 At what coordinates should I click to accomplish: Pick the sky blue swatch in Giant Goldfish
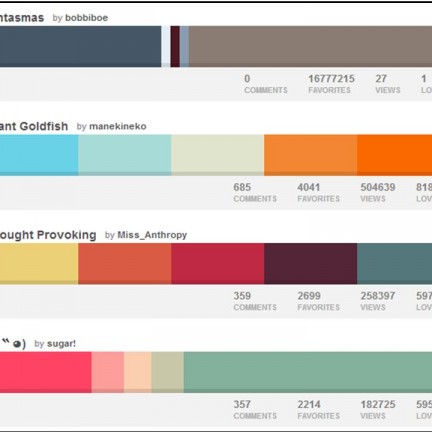pos(39,155)
